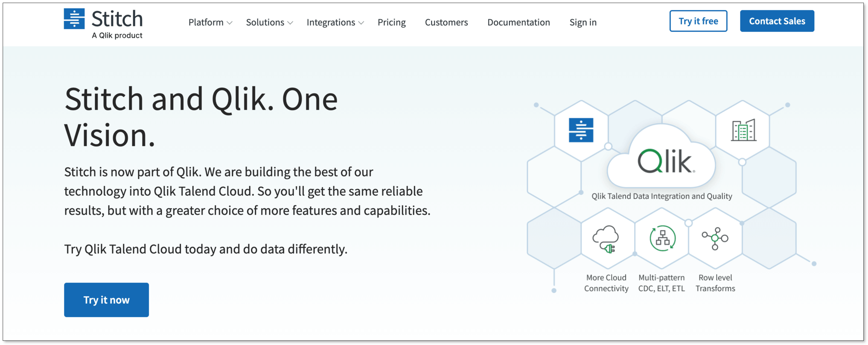Open the Documentation link
This screenshot has height=345, width=868.
pos(519,22)
